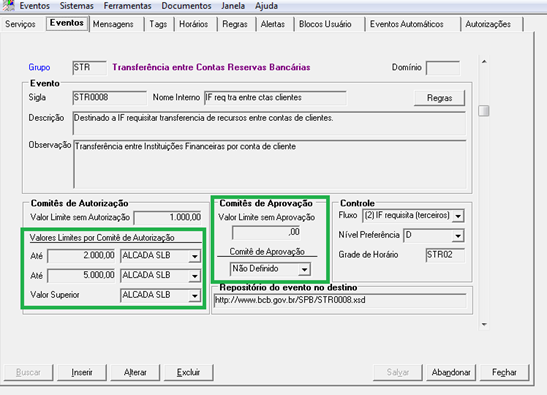Click the blue Grupo link

pos(39,67)
